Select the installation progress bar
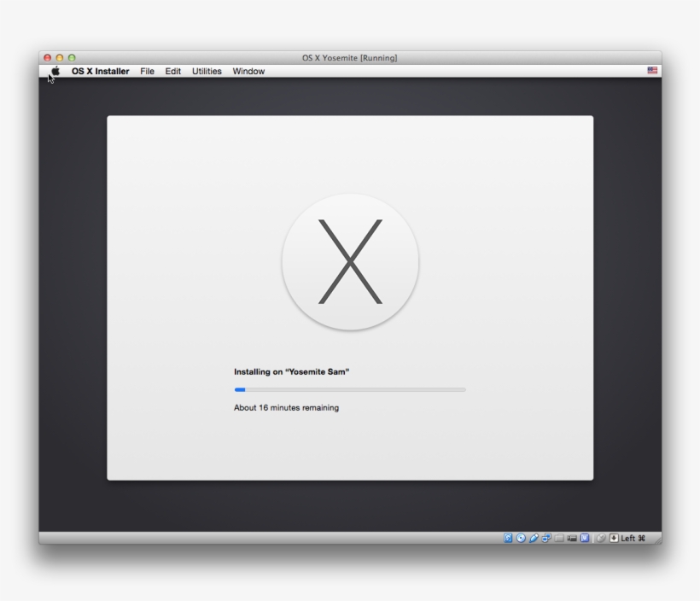This screenshot has width=700, height=601. (x=351, y=388)
